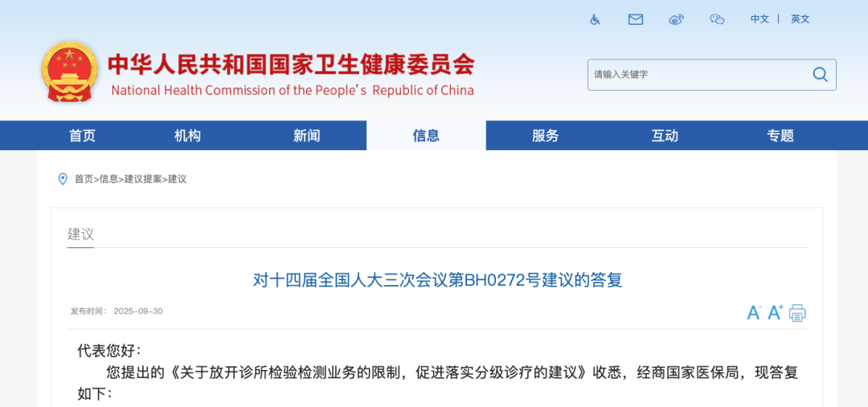
Task: Open the WeChat icon
Action: tap(717, 19)
